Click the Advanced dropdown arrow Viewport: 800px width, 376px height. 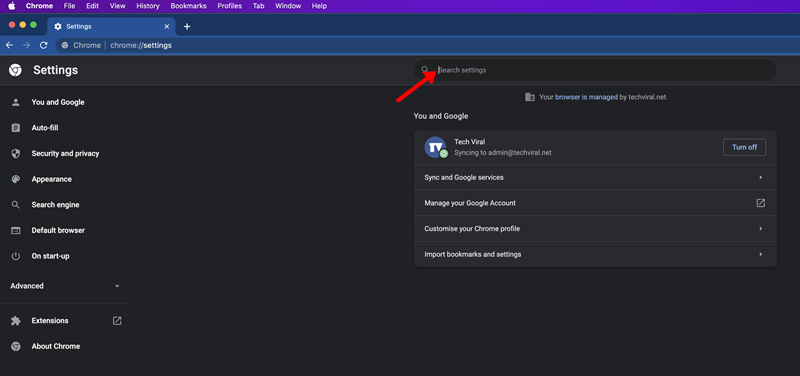(x=117, y=286)
